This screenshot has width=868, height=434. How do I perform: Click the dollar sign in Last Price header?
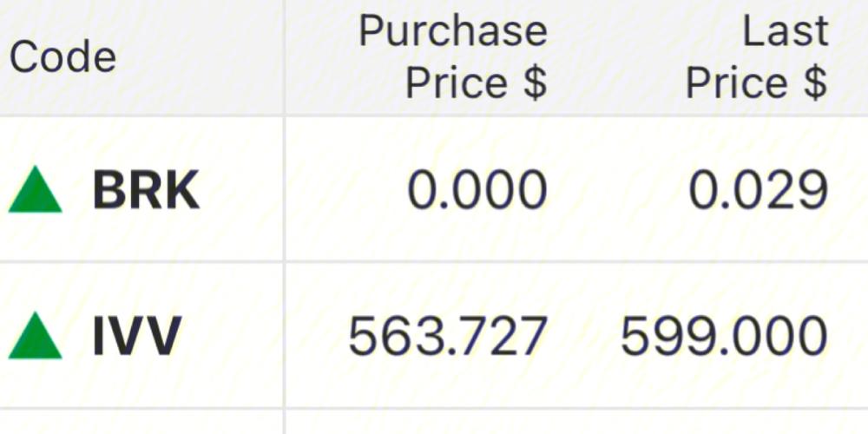point(817,83)
